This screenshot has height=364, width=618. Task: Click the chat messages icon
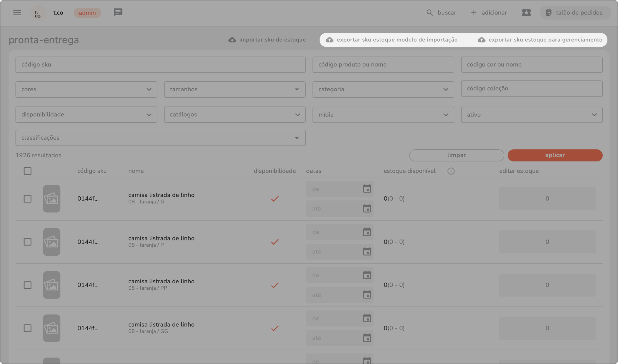(x=118, y=13)
